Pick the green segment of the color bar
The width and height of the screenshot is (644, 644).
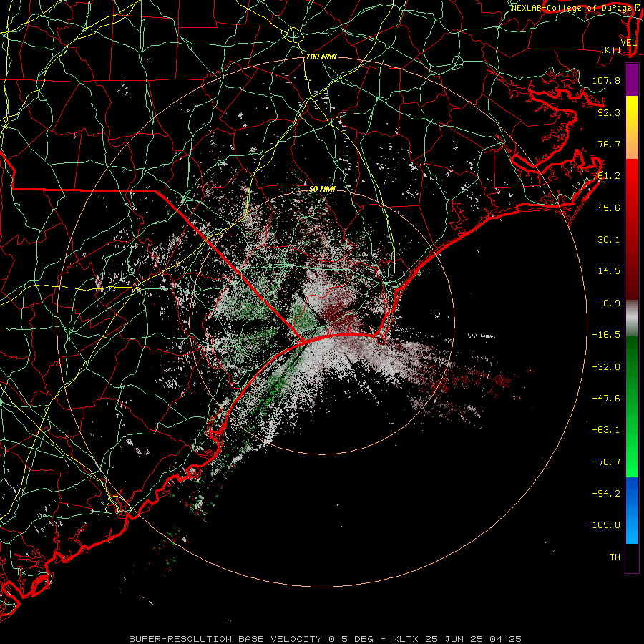pyautogui.click(x=632, y=406)
